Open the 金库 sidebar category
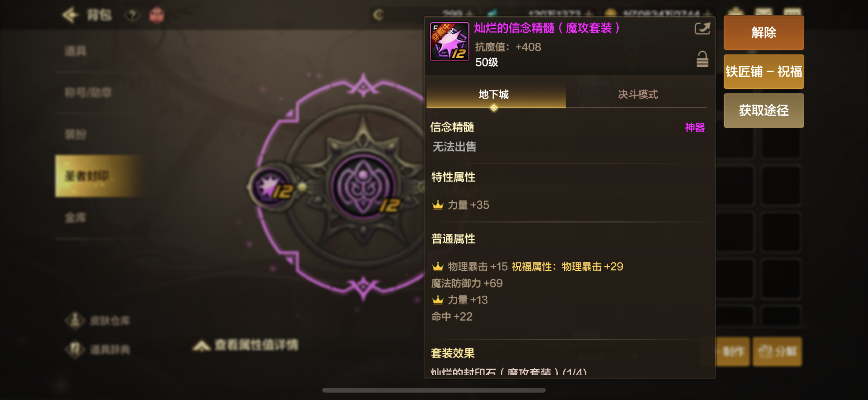 coord(75,217)
